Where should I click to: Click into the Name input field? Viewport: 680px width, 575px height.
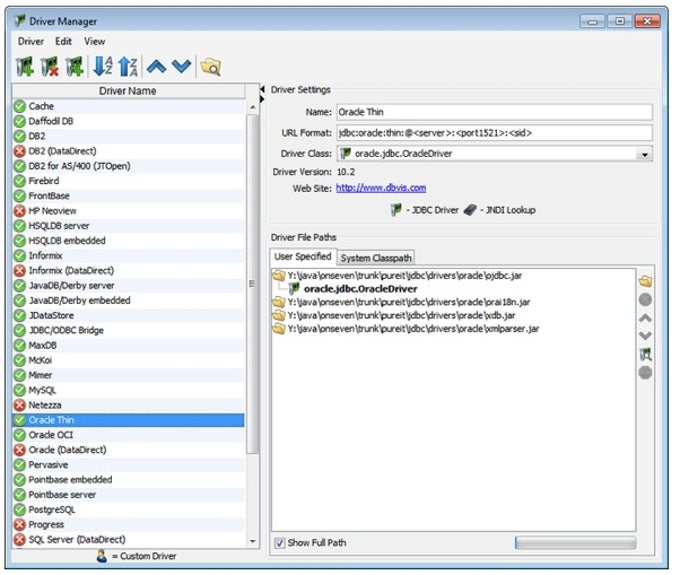coord(494,112)
